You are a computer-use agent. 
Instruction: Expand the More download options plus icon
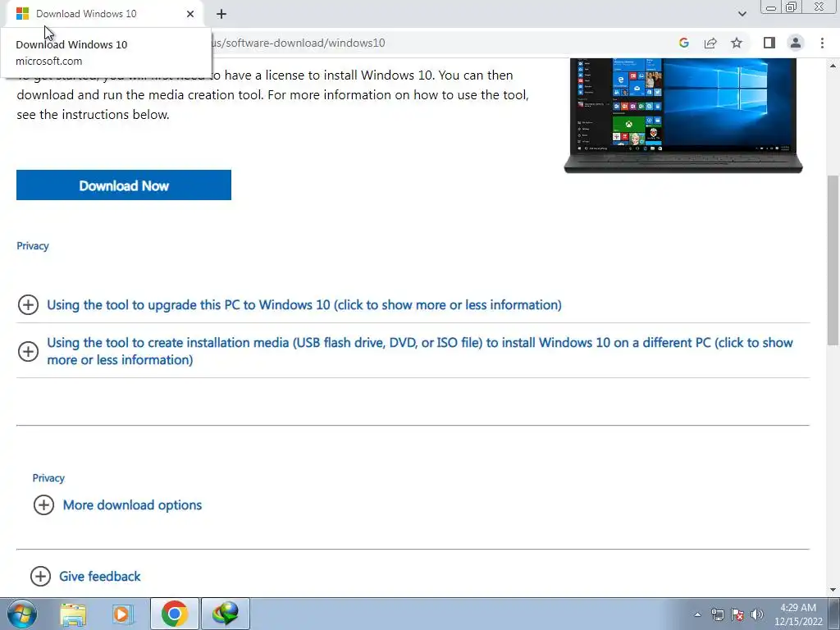[x=43, y=504]
